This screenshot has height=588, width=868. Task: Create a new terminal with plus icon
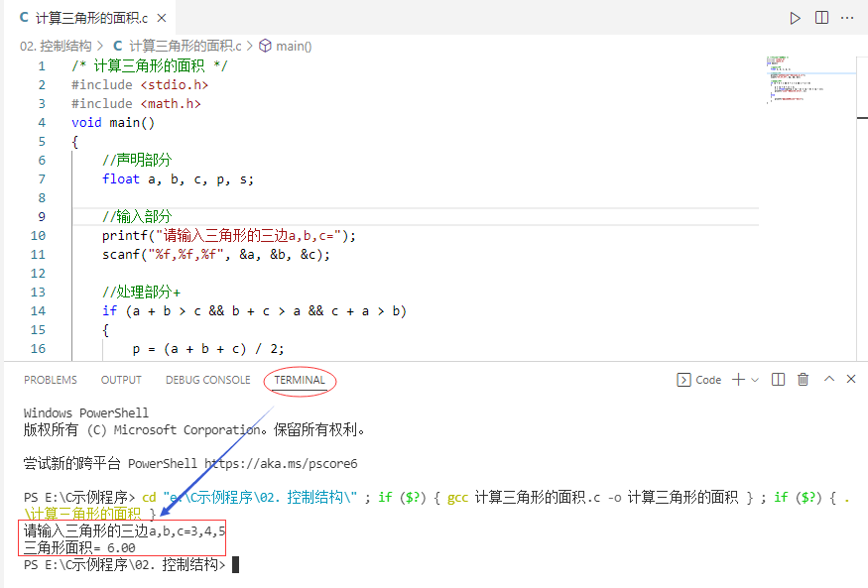738,380
